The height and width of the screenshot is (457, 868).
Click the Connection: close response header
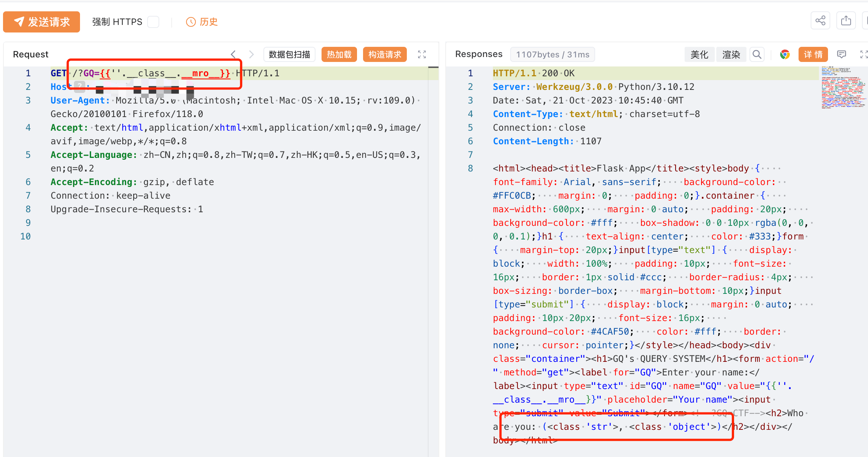point(539,128)
